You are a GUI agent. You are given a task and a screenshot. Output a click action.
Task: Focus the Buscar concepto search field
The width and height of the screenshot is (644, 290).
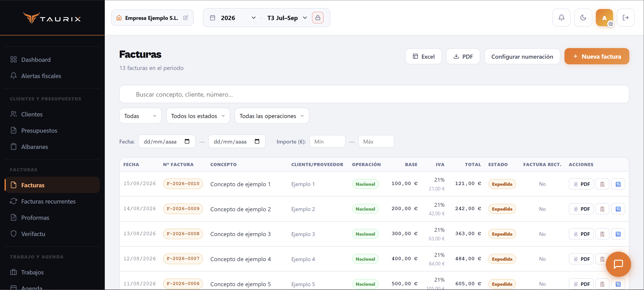[374, 94]
